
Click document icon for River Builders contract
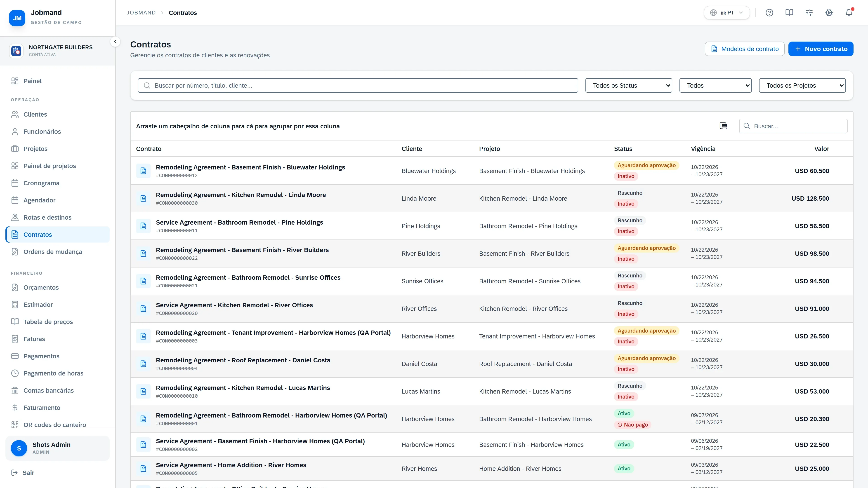click(143, 253)
